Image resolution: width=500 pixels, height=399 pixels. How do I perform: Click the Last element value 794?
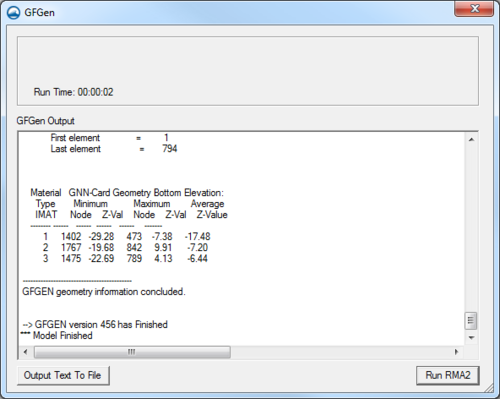pos(169,149)
